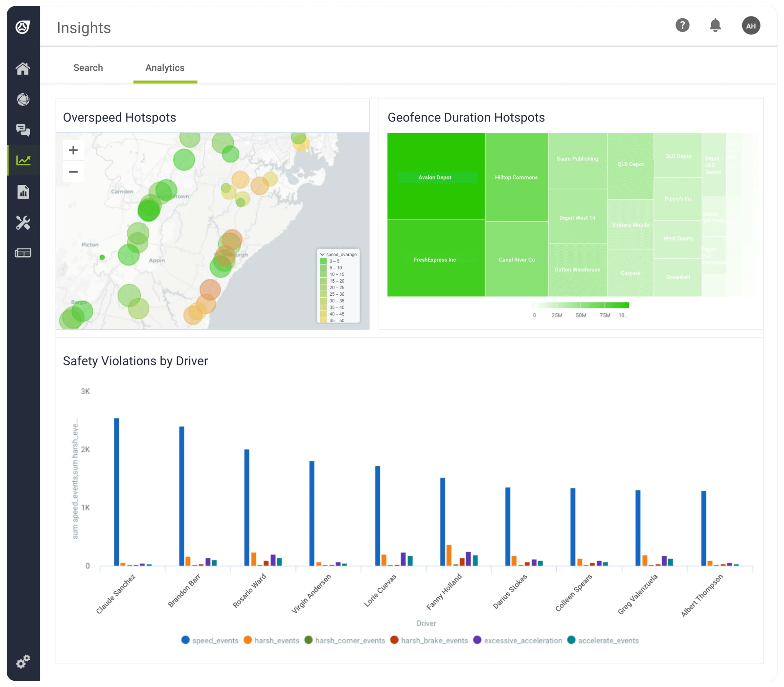Open the list card icon in the sidebar
Screen dimensions: 784x687
tap(23, 253)
